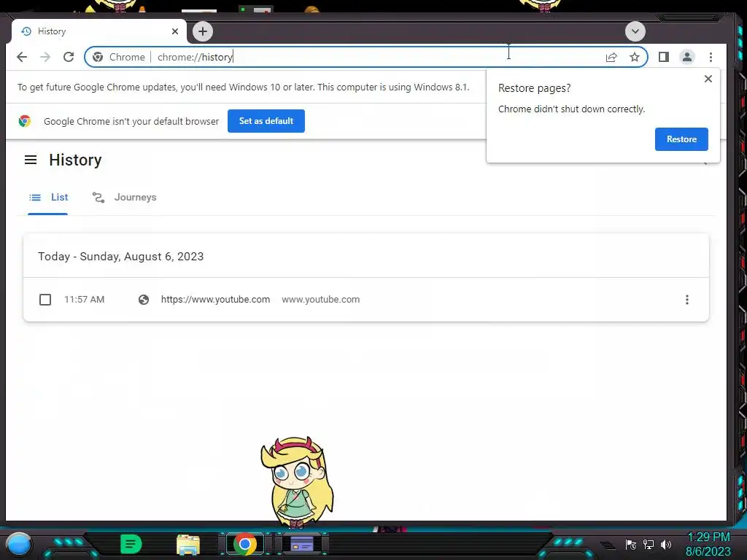This screenshot has width=747, height=560.
Task: Click the Today - Sunday, August 6, 2023 heading
Action: pos(121,256)
